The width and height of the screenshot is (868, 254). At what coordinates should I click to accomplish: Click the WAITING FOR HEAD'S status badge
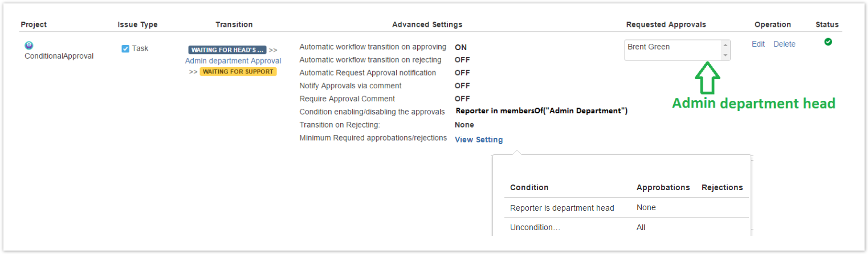227,50
